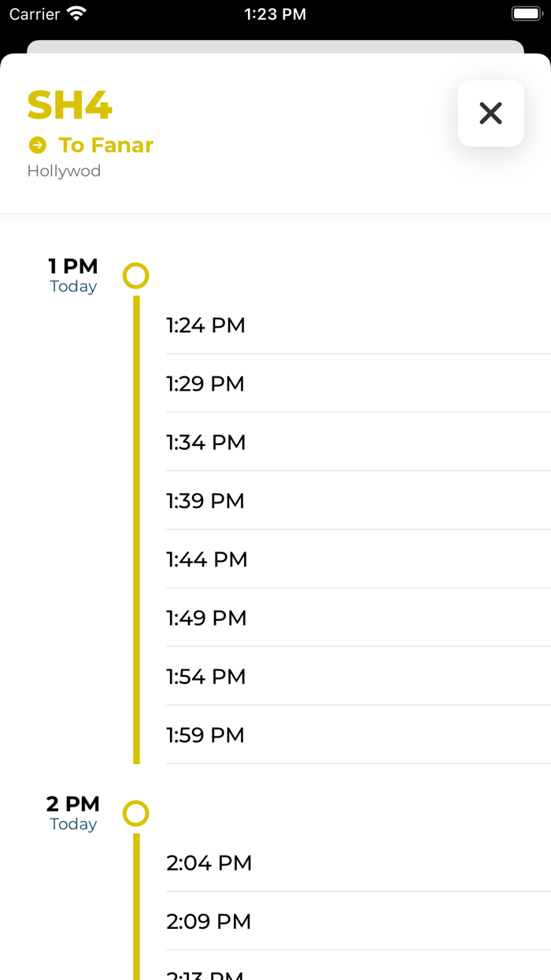The image size is (551, 980).
Task: Select the 2:04 PM departure
Action: (x=209, y=863)
